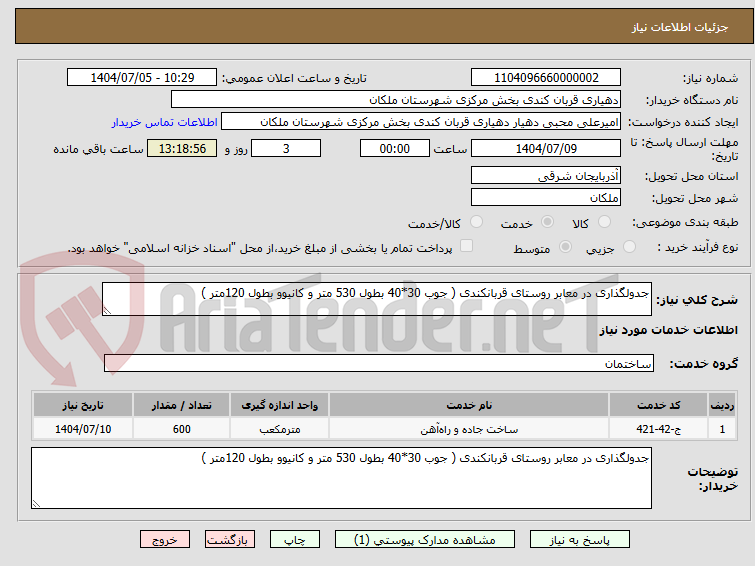This screenshot has width=755, height=566.
Task: Click the announcement date field 1404/07/05 - 10:29
Action: coord(142,78)
